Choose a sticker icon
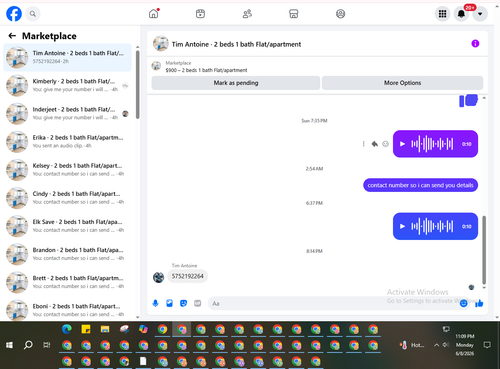Image resolution: width=500 pixels, height=369 pixels. click(183, 303)
